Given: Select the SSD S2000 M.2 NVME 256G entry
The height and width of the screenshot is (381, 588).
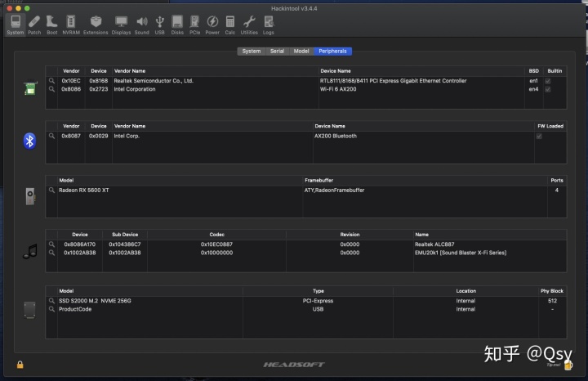Looking at the screenshot, I should pyautogui.click(x=95, y=301).
